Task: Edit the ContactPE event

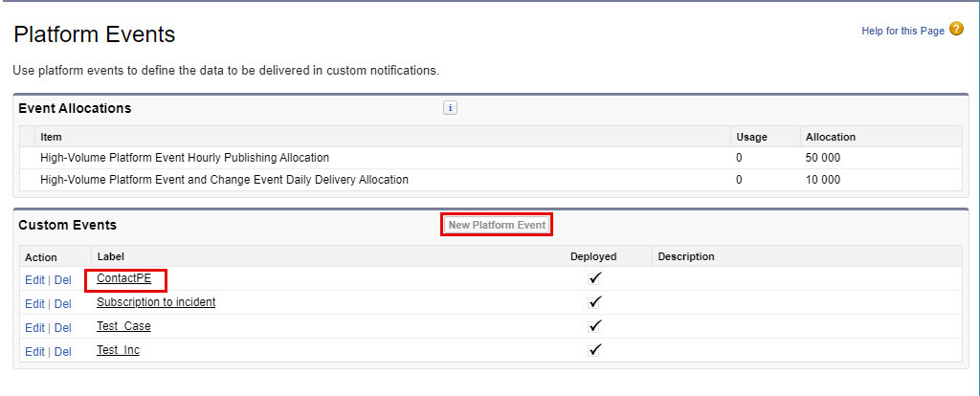Action: [x=34, y=280]
